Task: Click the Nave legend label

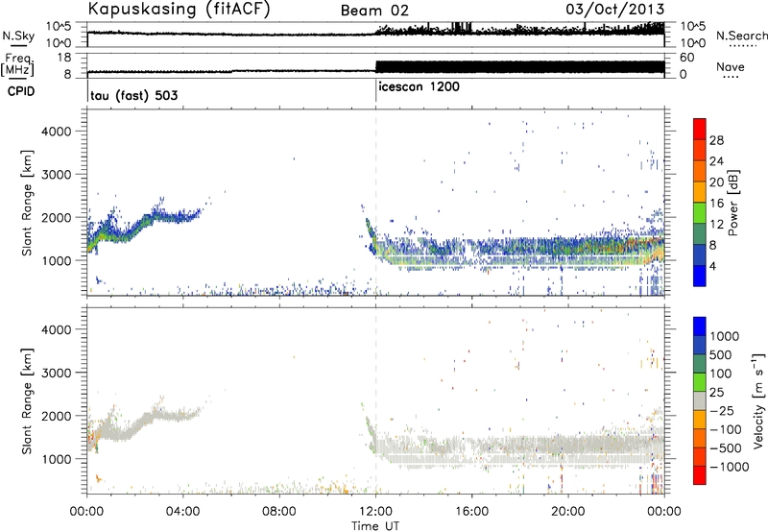Action: point(731,66)
